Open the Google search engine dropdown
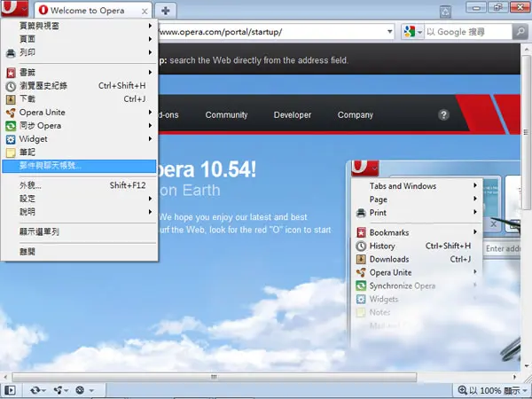The width and height of the screenshot is (532, 399). tap(412, 32)
